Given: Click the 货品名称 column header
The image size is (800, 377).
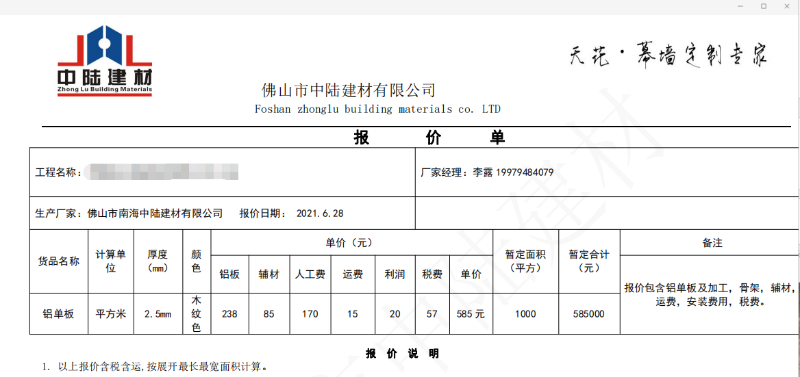Looking at the screenshot, I should point(59,262).
